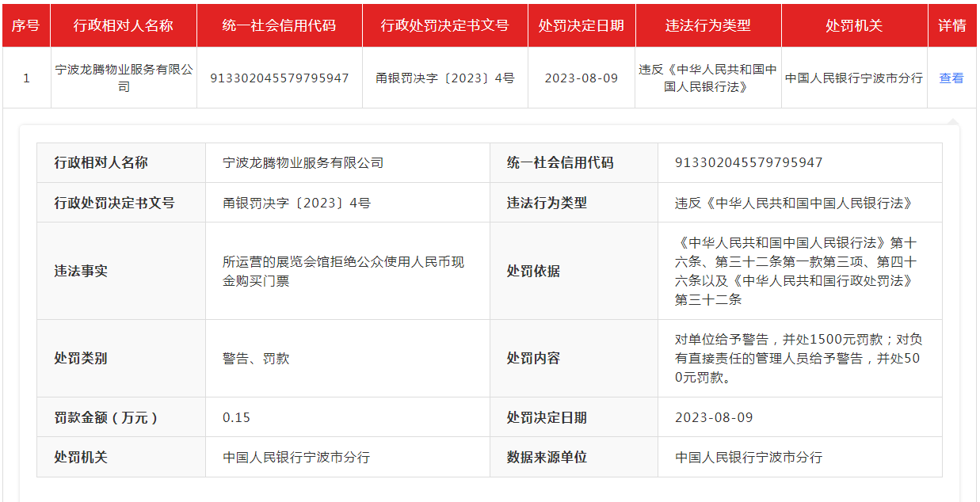The width and height of the screenshot is (980, 502).
Task: Select the violation type text in the summary row
Action: [708, 78]
